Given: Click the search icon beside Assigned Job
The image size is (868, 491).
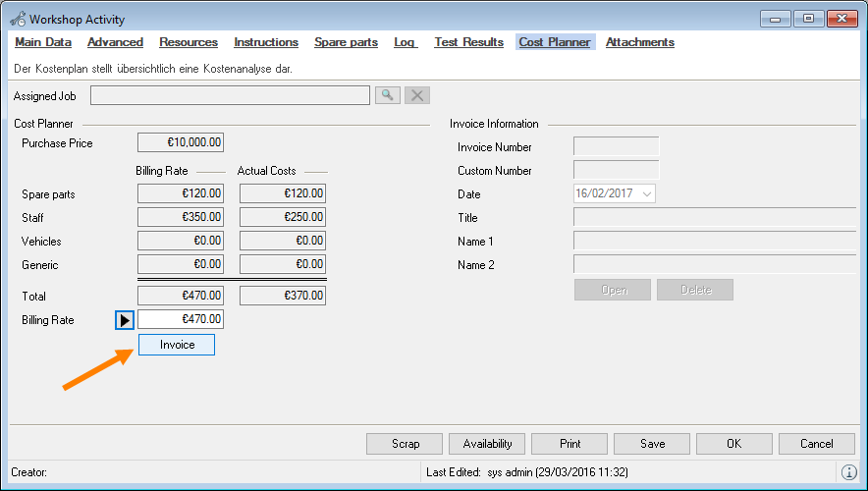Looking at the screenshot, I should (x=388, y=95).
